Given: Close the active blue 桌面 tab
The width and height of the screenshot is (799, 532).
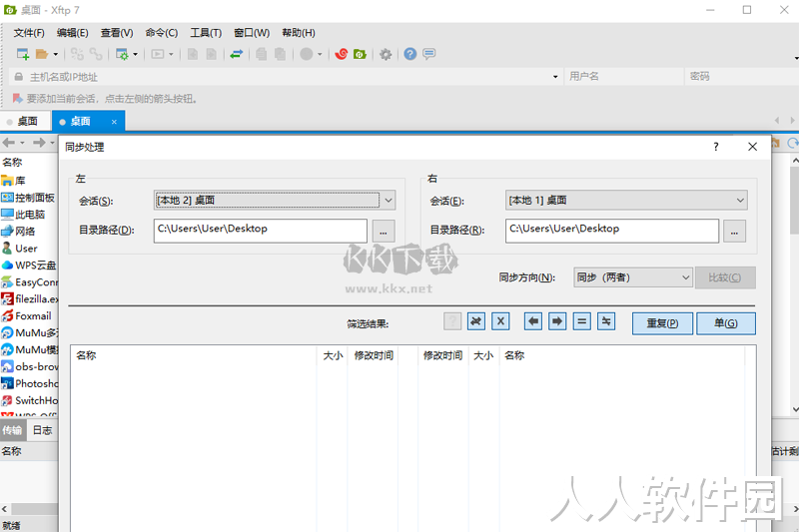Looking at the screenshot, I should click(x=114, y=122).
